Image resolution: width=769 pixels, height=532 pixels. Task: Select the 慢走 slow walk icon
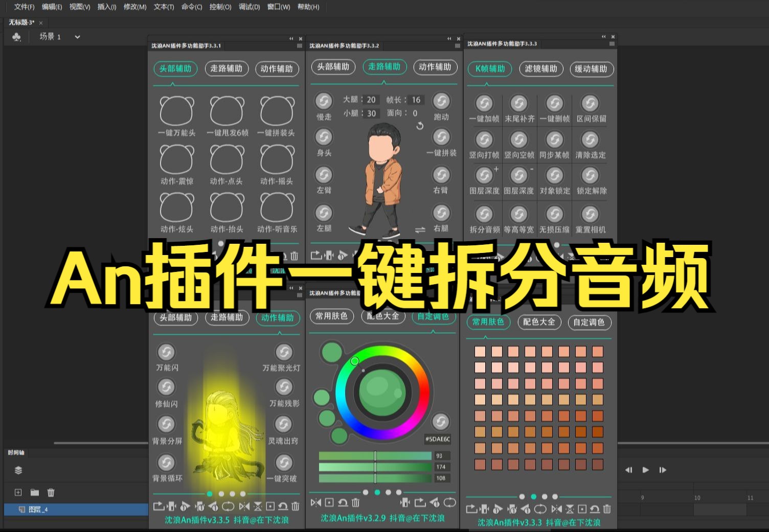(x=323, y=101)
